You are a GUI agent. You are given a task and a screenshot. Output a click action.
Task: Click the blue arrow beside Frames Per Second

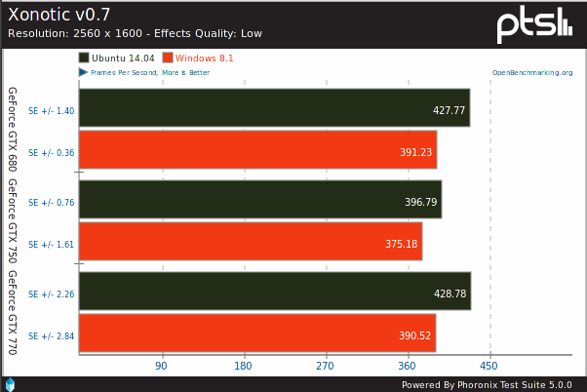tap(83, 72)
